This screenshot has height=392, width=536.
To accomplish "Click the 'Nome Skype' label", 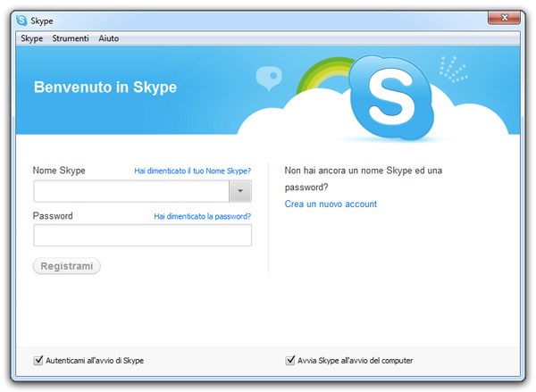I will (x=59, y=171).
